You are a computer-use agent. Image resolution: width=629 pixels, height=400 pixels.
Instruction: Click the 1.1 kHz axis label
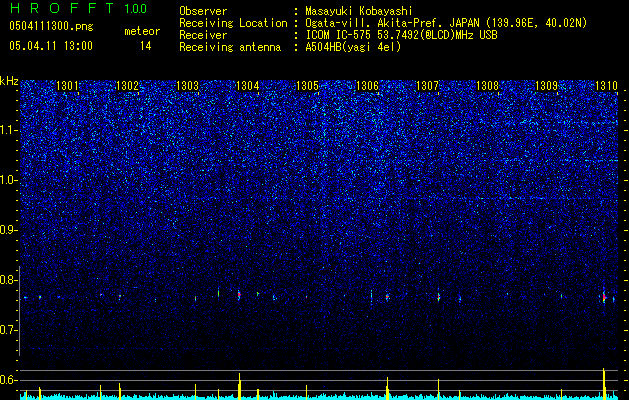[8, 130]
